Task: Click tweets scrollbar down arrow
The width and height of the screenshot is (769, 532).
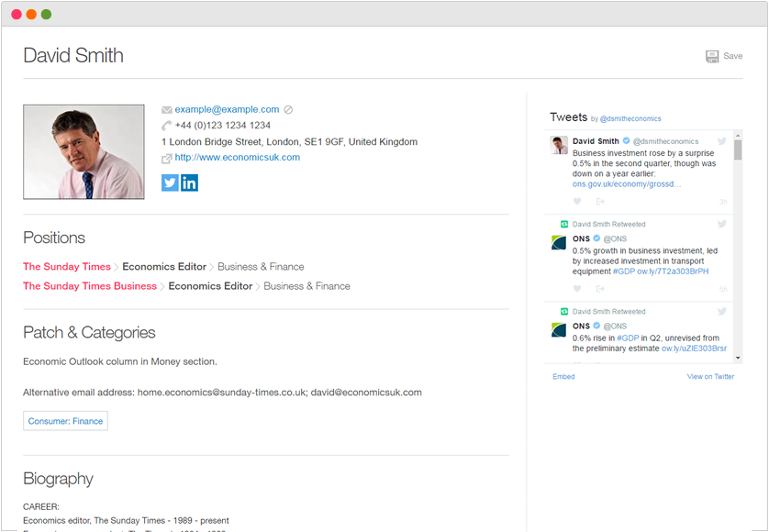Action: 738,359
